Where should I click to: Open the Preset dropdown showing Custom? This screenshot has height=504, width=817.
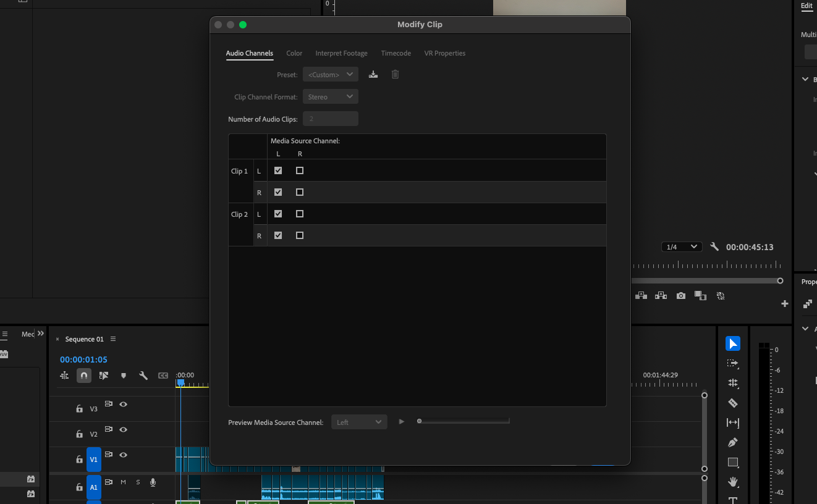(x=330, y=74)
